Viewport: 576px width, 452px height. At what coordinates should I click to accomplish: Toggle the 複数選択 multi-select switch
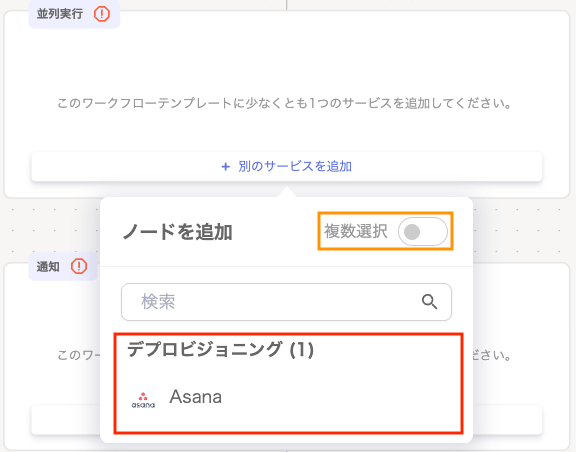point(422,232)
